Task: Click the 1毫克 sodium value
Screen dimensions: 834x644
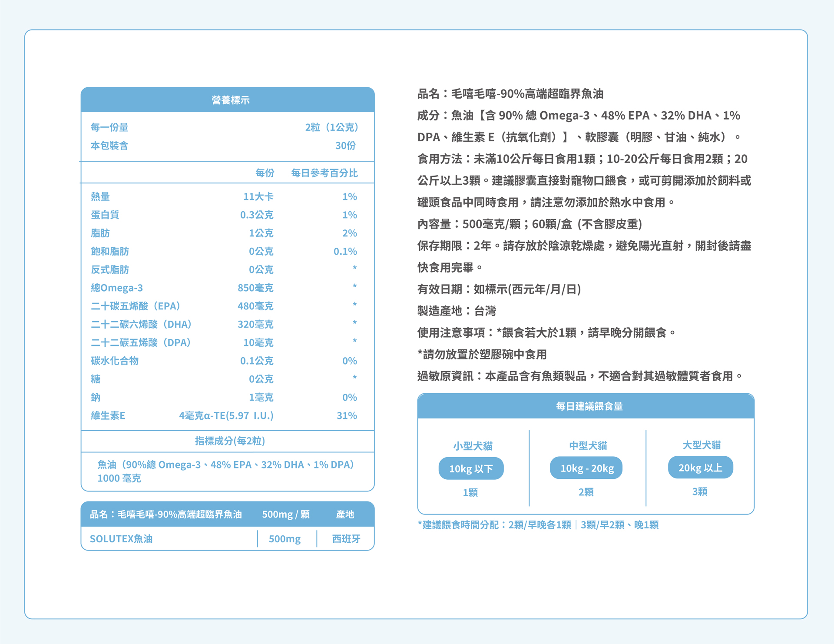Action: [261, 397]
